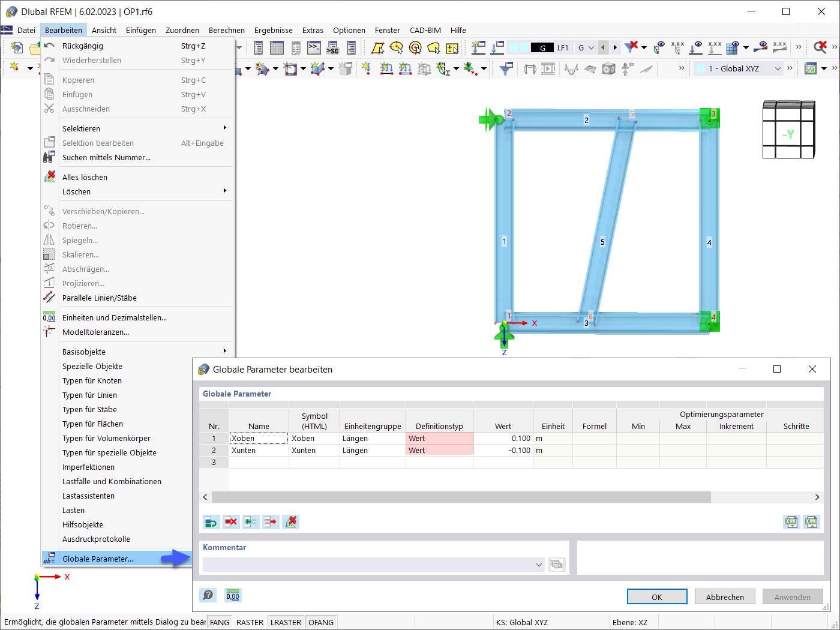Click the delete row icon with red X
Screen dimensions: 840x630
coord(231,522)
